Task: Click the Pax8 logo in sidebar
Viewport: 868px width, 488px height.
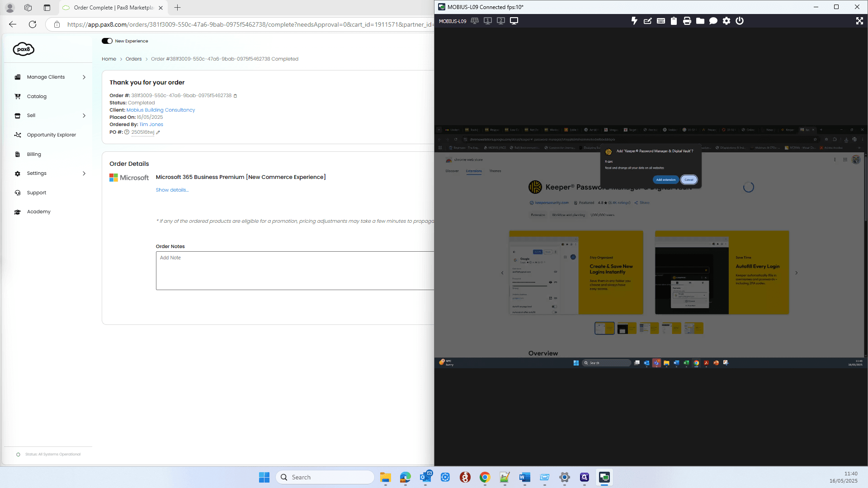Action: point(24,49)
